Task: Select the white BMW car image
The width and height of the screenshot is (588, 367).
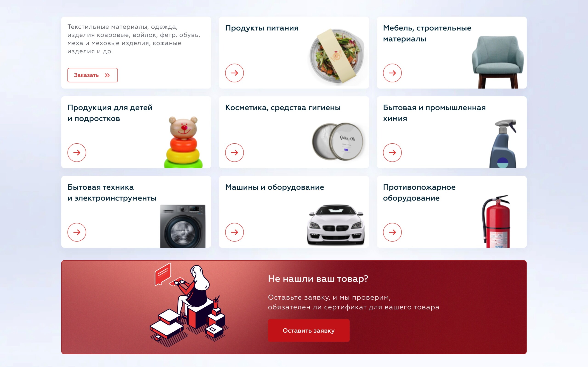Action: [x=336, y=225]
